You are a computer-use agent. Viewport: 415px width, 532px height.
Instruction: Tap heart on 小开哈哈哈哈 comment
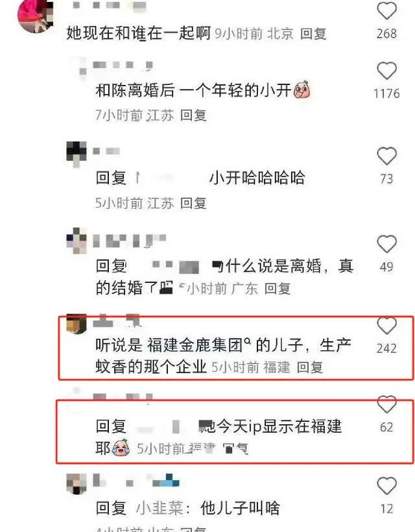pyautogui.click(x=386, y=156)
